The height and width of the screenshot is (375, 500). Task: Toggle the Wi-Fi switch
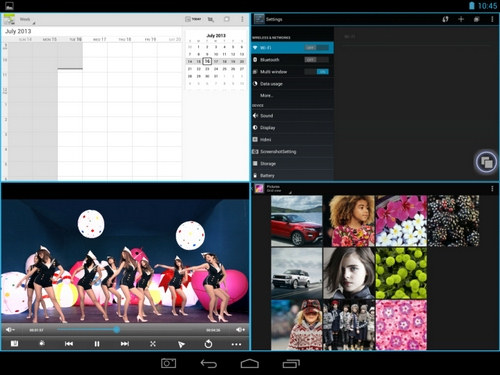pyautogui.click(x=316, y=48)
